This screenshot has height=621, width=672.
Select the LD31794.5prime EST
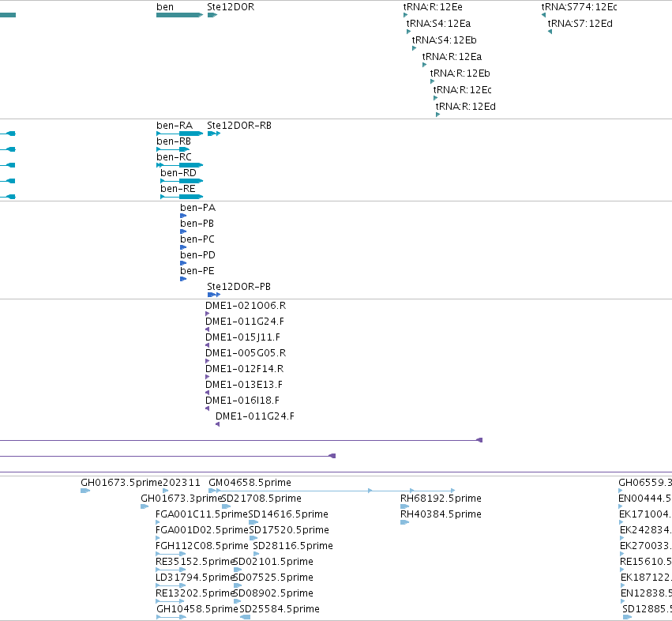pyautogui.click(x=171, y=585)
